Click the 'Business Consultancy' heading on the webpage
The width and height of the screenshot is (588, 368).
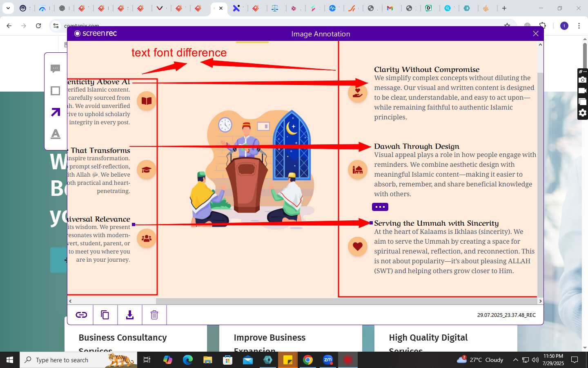pyautogui.click(x=122, y=337)
